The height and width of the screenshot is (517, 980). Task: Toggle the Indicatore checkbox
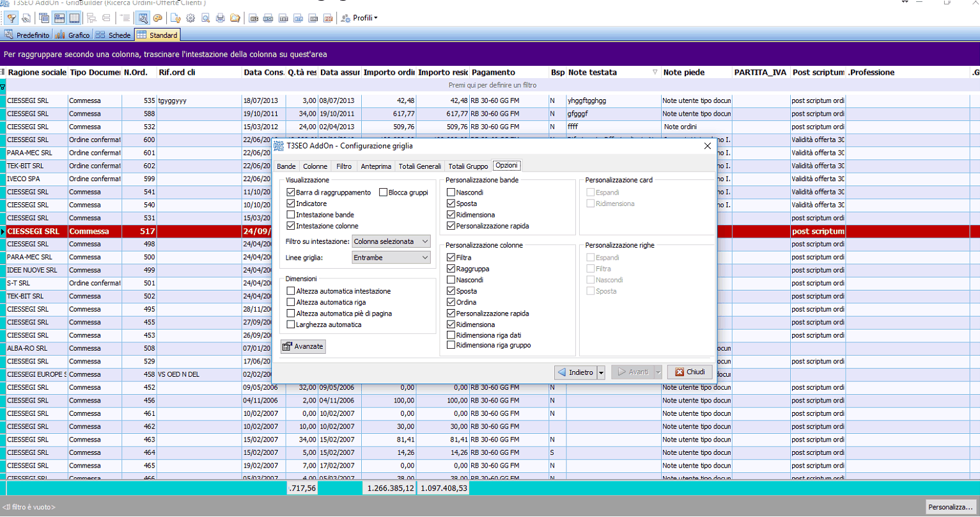291,203
